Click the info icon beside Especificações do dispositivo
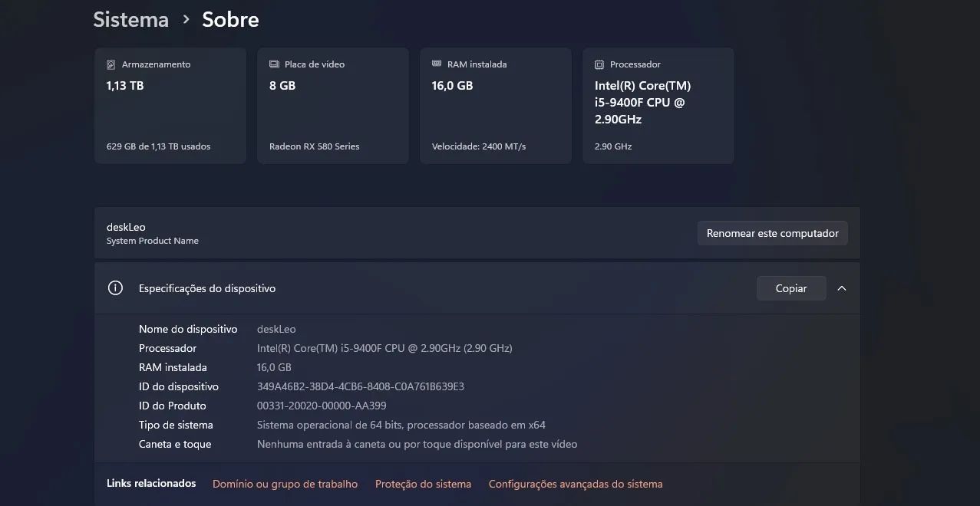980x506 pixels. (115, 288)
